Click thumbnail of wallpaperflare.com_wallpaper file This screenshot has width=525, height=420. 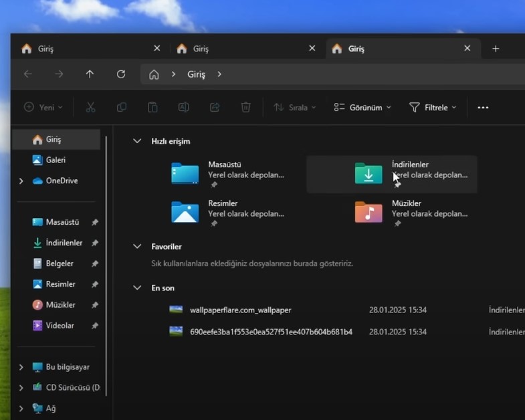(176, 310)
